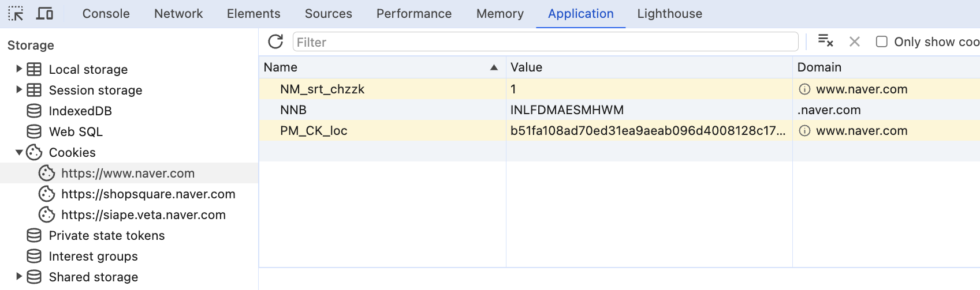Viewport: 980px width, 290px height.
Task: Select siape.veta.naver.com cookies entry
Action: pyautogui.click(x=143, y=214)
